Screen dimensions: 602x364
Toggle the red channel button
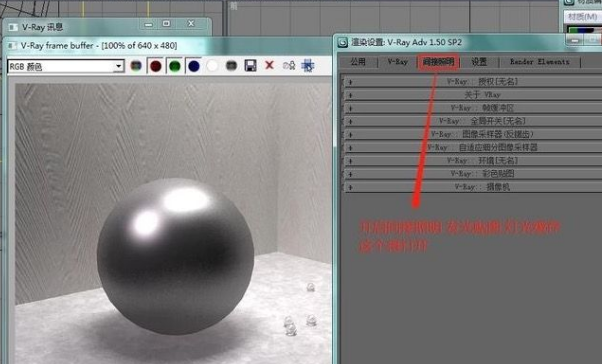(155, 66)
